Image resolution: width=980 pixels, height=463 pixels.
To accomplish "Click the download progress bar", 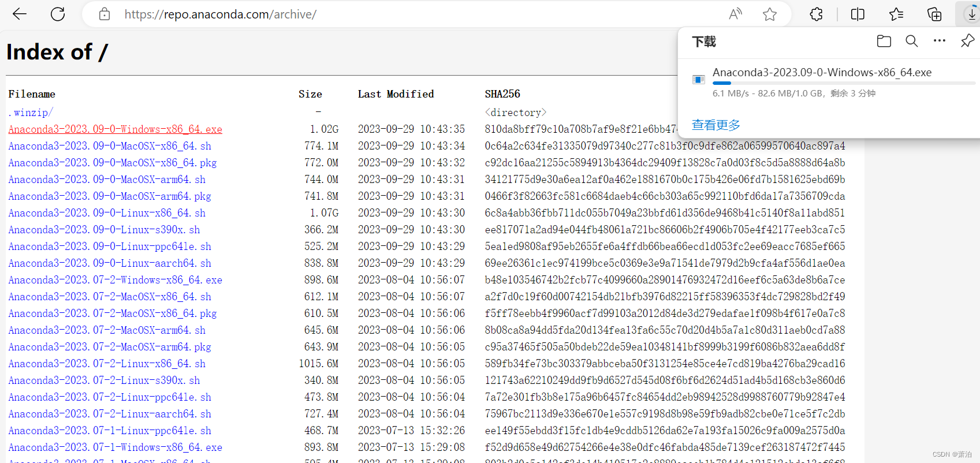I will [x=844, y=83].
